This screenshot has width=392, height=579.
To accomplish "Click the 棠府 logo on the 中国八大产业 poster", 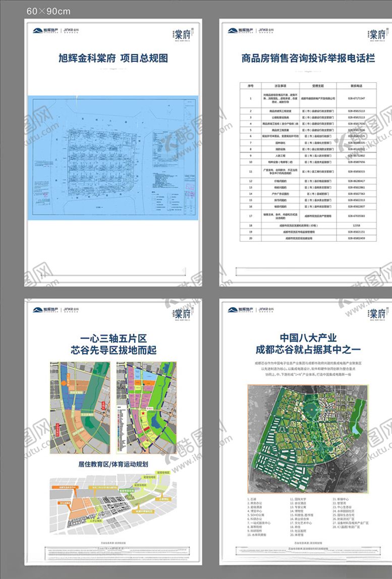I will pyautogui.click(x=377, y=314).
